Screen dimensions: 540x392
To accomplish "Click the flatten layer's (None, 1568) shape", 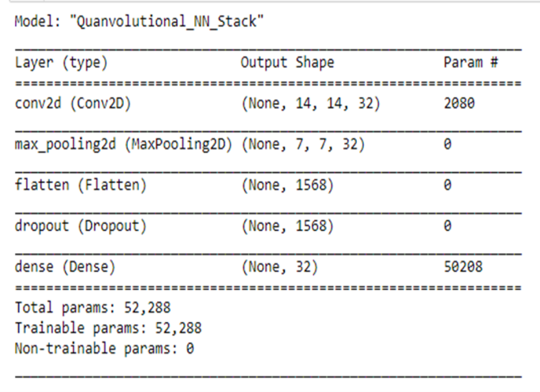I will point(288,185).
